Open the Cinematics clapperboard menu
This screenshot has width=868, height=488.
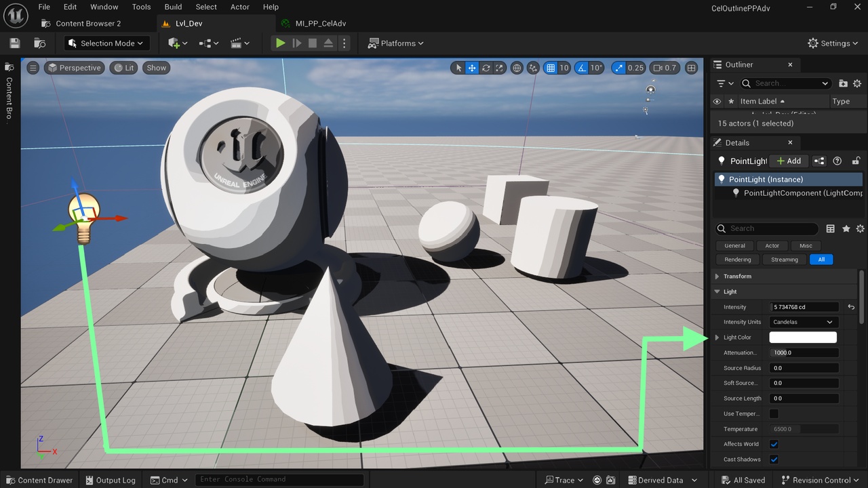coord(239,43)
